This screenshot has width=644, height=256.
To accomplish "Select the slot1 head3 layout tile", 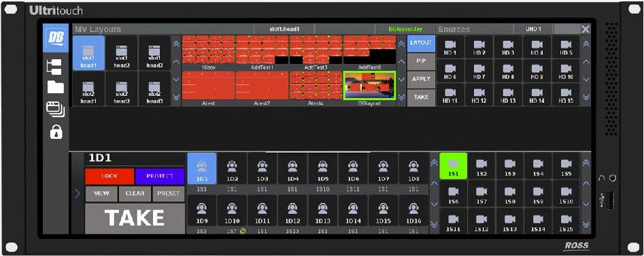I will click(x=154, y=53).
